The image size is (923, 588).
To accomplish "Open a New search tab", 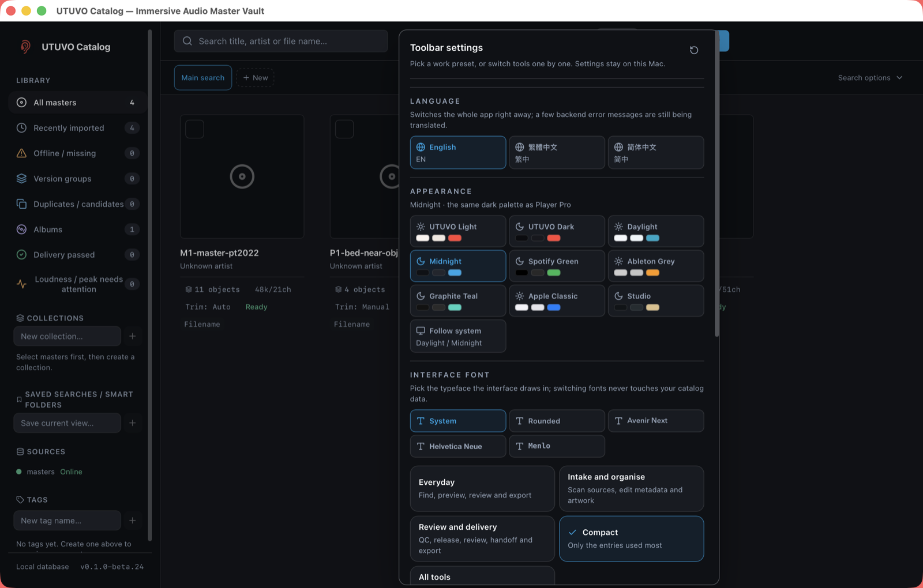I will tap(256, 78).
